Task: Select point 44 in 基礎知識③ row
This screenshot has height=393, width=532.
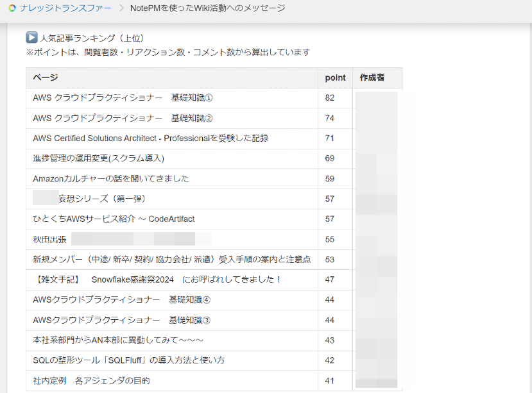Action: tap(330, 320)
